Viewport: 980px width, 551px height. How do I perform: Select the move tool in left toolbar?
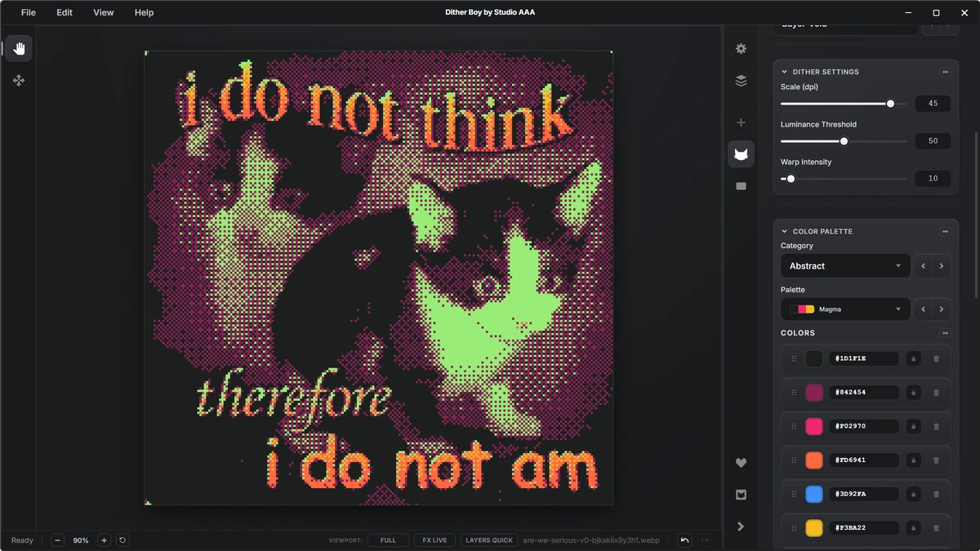pyautogui.click(x=19, y=81)
